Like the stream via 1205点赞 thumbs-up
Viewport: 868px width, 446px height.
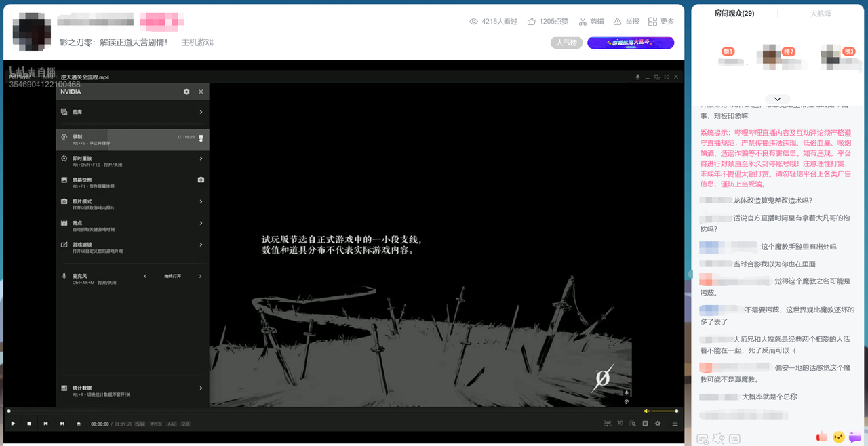[x=532, y=22]
